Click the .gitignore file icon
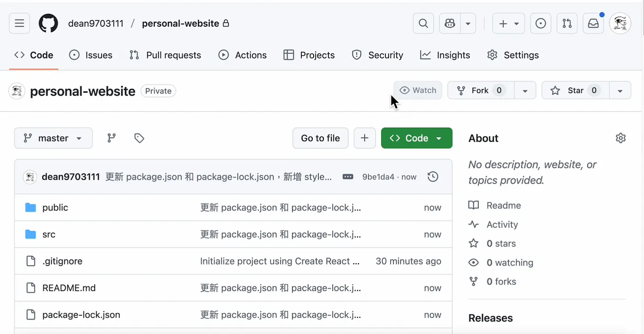 click(30, 261)
